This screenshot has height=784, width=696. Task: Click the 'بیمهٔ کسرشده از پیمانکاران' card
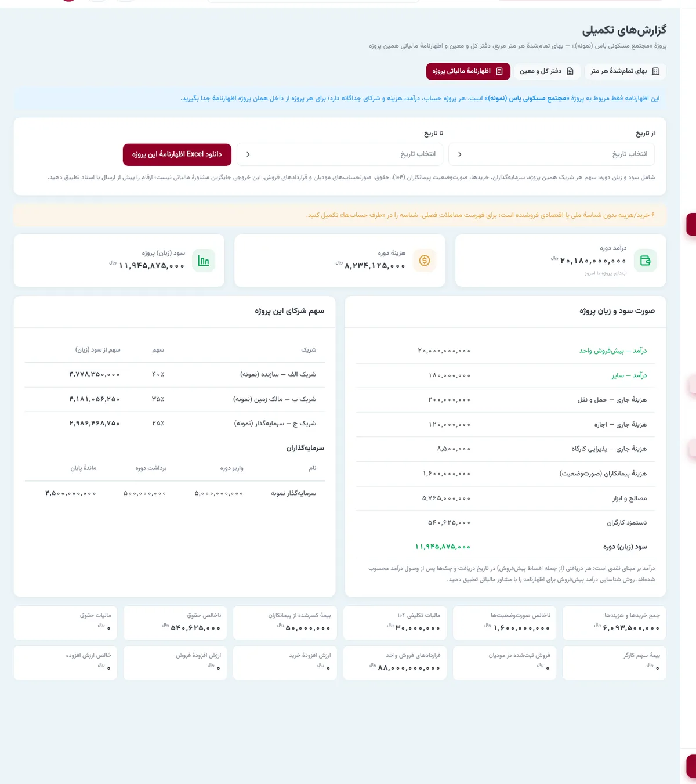(285, 623)
